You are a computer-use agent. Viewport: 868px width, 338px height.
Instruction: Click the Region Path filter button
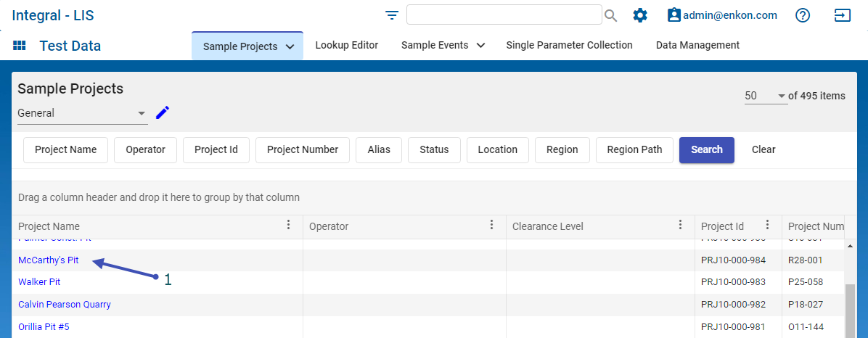click(x=634, y=149)
